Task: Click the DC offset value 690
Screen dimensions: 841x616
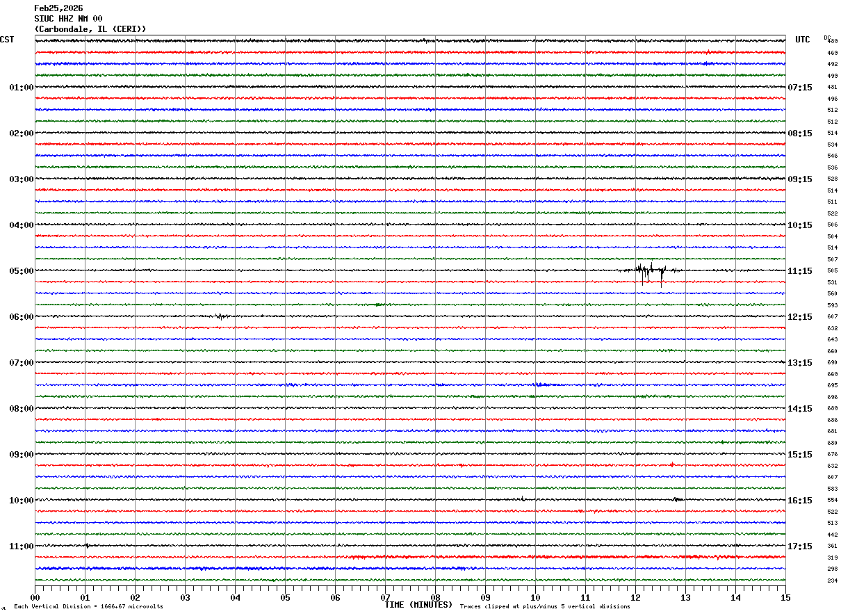Action: coord(832,363)
